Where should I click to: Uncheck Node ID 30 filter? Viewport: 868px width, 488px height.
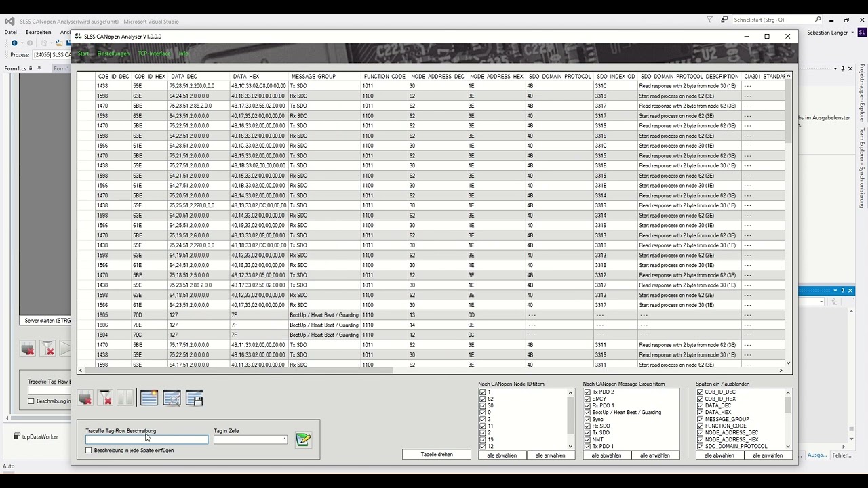pos(483,405)
